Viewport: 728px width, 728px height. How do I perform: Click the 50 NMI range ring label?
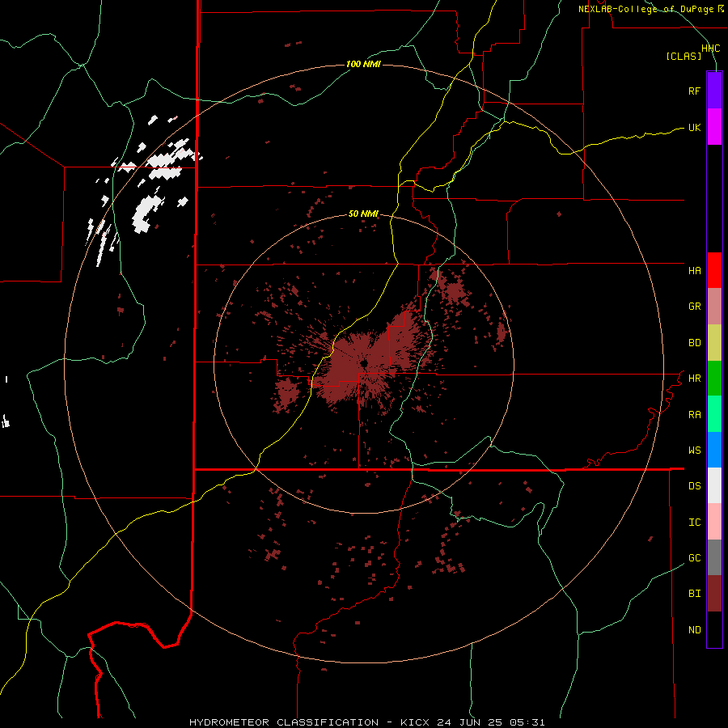click(363, 214)
